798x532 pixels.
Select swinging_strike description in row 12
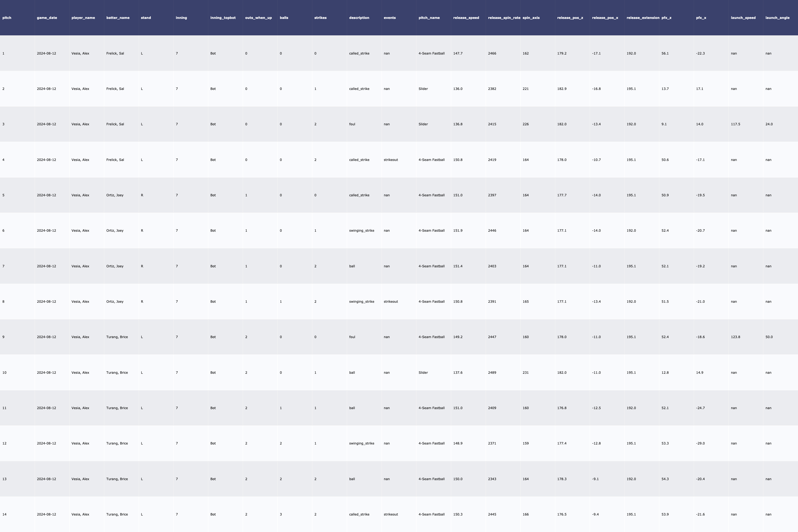click(x=361, y=443)
